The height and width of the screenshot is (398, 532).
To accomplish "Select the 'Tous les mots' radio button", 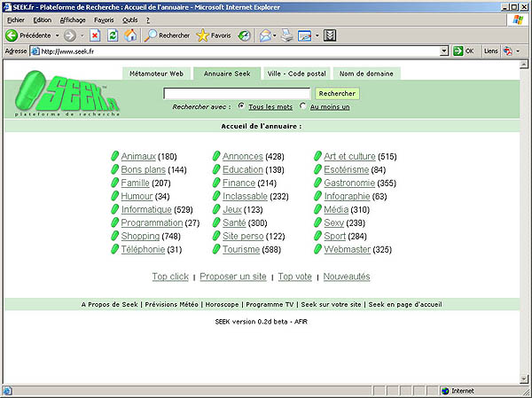I will pyautogui.click(x=241, y=105).
